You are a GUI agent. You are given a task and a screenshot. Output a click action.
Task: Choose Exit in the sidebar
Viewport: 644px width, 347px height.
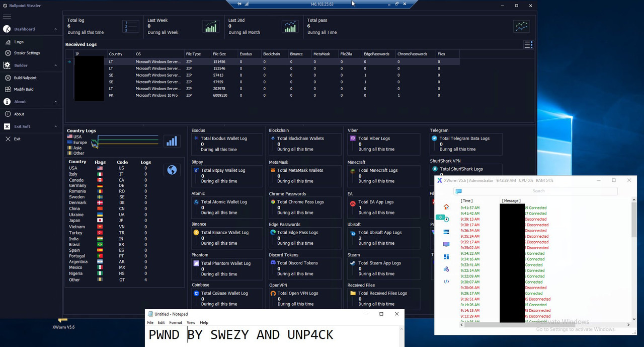(x=17, y=138)
